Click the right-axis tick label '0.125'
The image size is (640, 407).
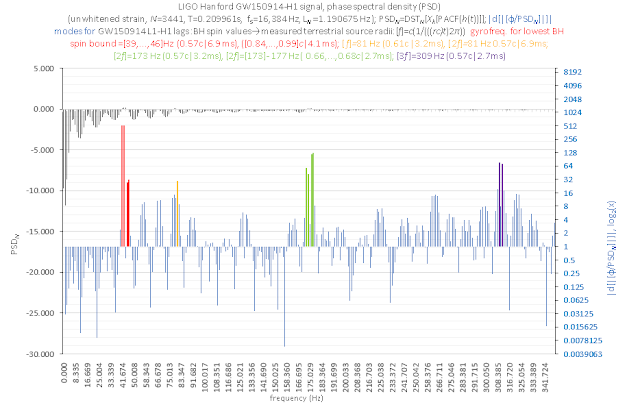[x=574, y=287]
